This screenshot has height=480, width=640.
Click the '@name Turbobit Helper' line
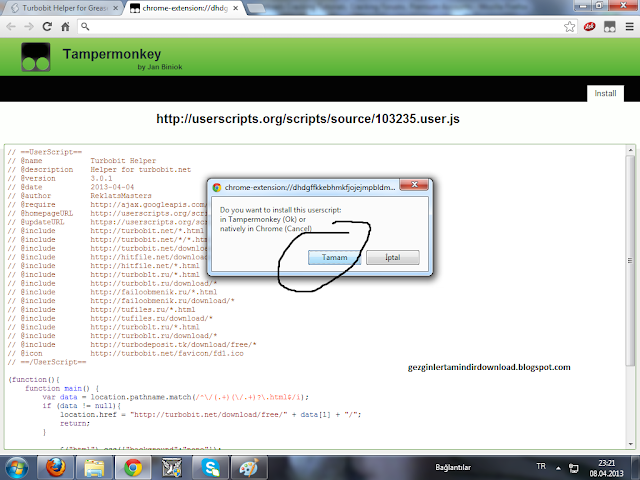tap(82, 161)
